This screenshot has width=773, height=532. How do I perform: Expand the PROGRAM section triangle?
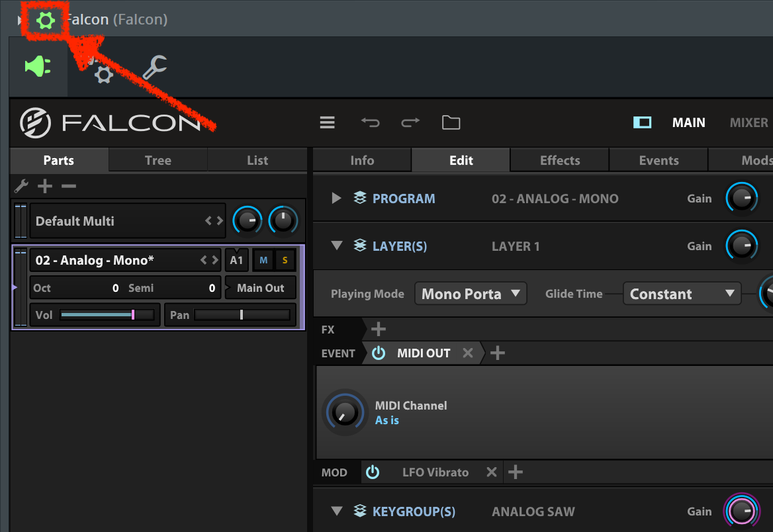click(x=336, y=198)
